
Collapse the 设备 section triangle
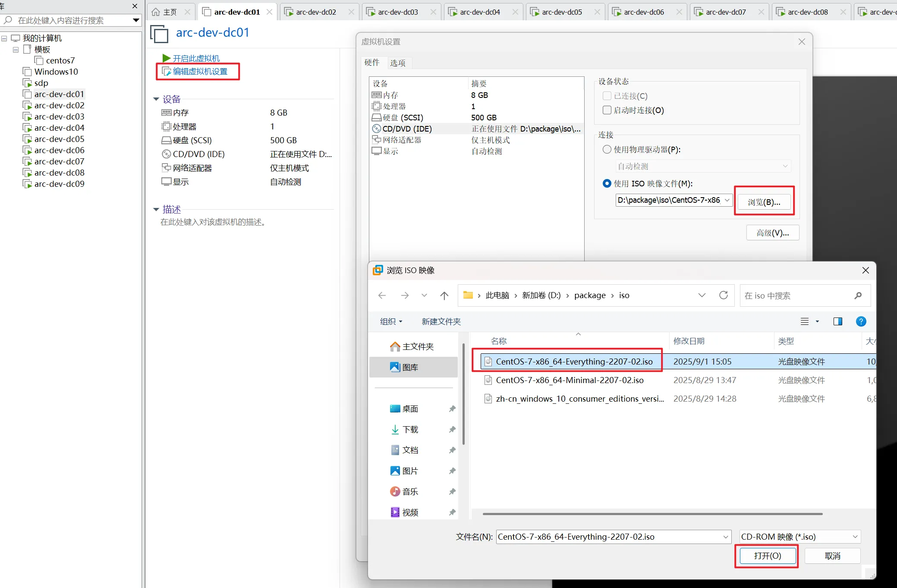pyautogui.click(x=156, y=99)
